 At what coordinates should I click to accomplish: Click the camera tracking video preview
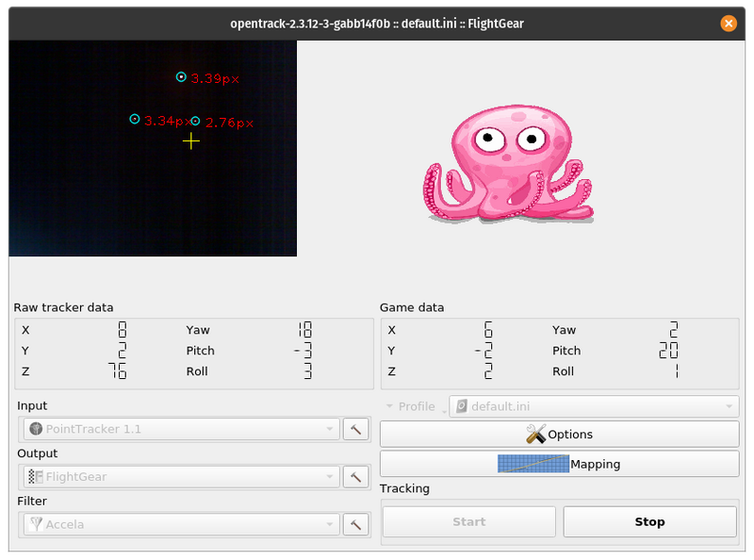153,148
